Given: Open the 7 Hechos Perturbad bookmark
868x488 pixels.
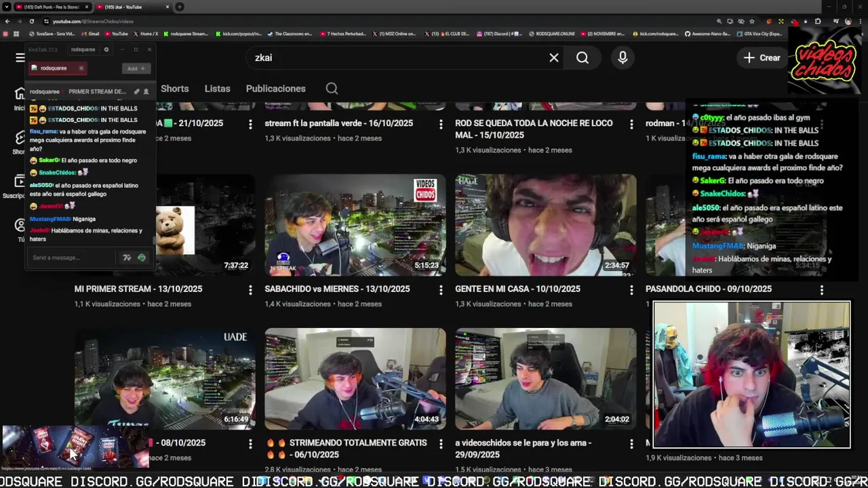Looking at the screenshot, I should [342, 33].
